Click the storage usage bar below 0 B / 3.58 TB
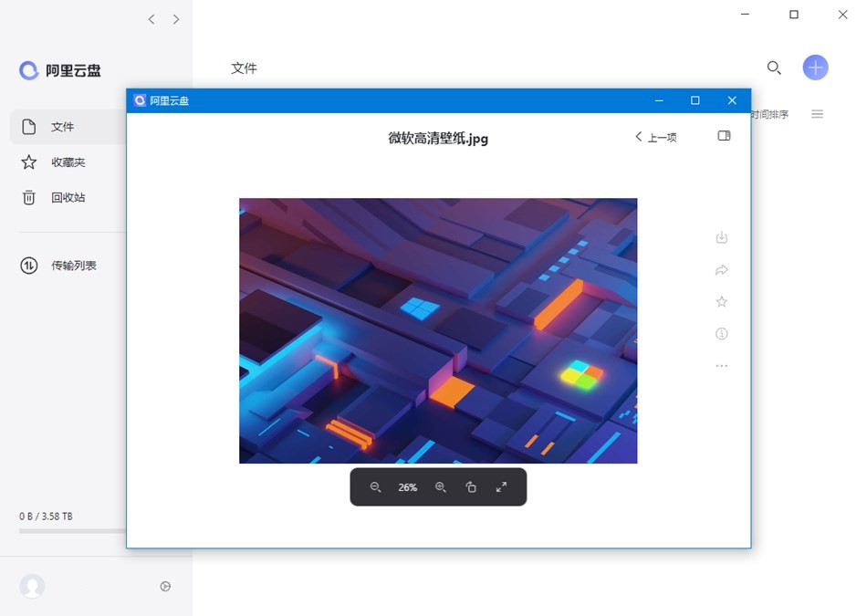 point(72,531)
